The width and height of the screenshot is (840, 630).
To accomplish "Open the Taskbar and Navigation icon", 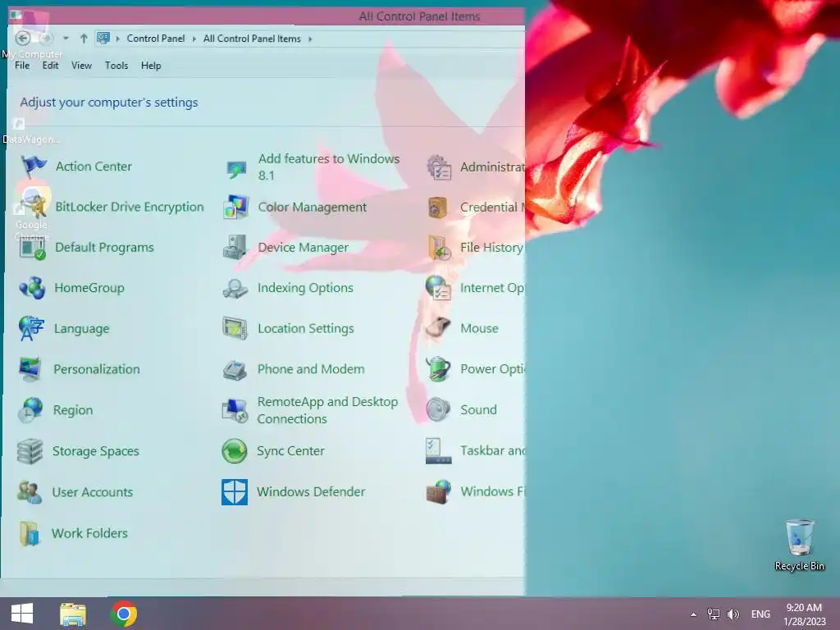I will [438, 451].
